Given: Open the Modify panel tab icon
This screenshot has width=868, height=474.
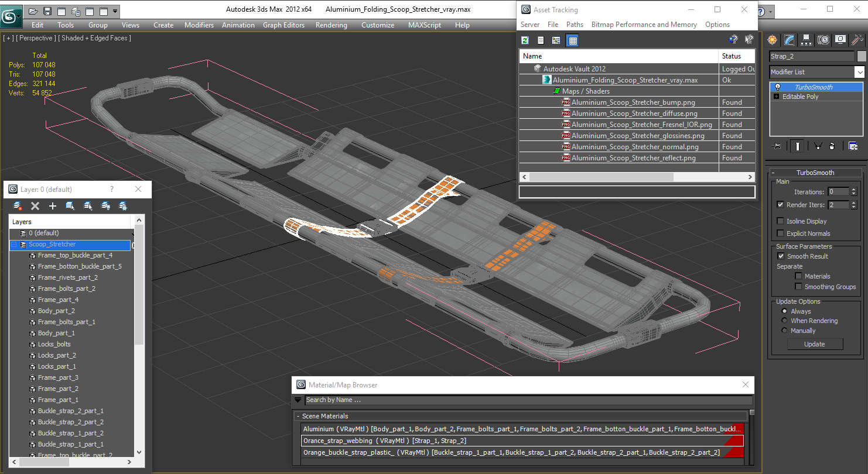Looking at the screenshot, I should click(790, 40).
